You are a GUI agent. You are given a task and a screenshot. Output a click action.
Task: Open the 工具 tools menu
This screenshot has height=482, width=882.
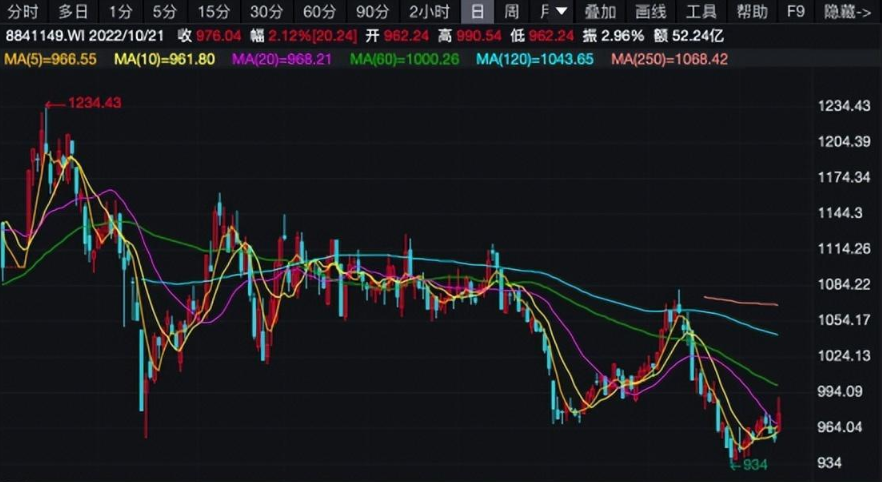pos(702,12)
